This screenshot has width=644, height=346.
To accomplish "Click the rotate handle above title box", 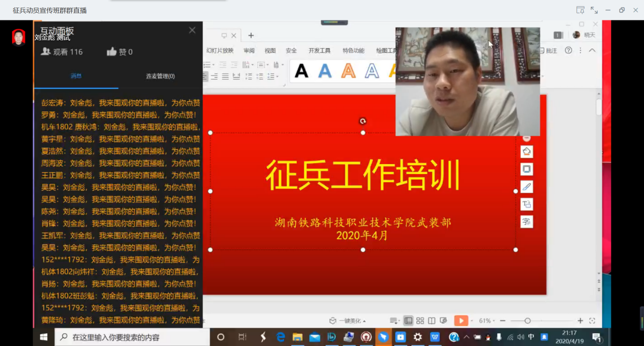I will point(362,121).
